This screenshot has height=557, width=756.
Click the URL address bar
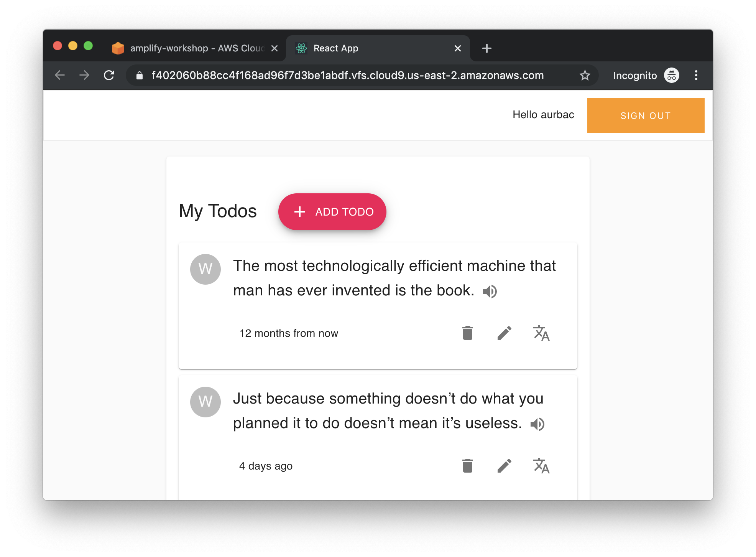point(347,75)
